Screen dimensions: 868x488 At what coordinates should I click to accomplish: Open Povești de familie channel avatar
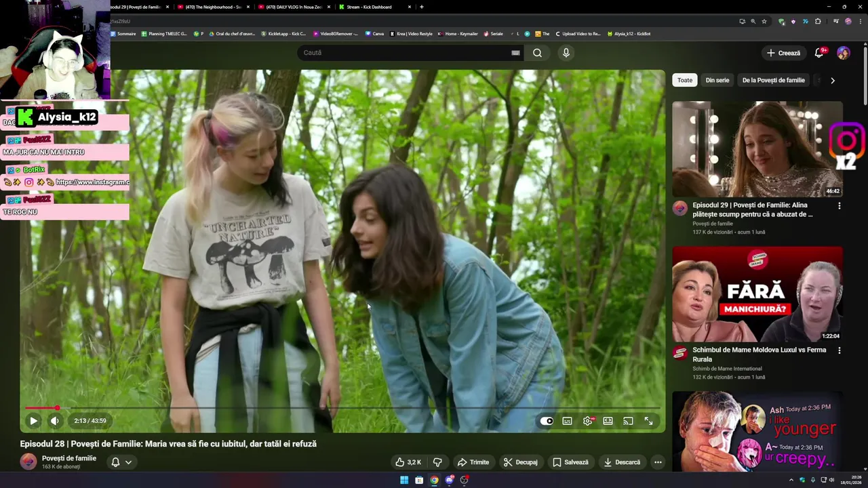coord(28,462)
